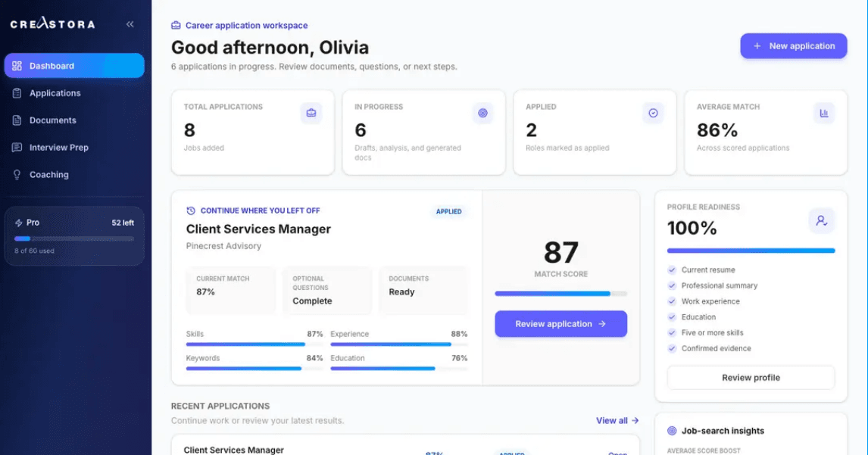Viewport: 868px width, 455px height.
Task: Click the Pro plan lightning icon
Action: [x=19, y=223]
